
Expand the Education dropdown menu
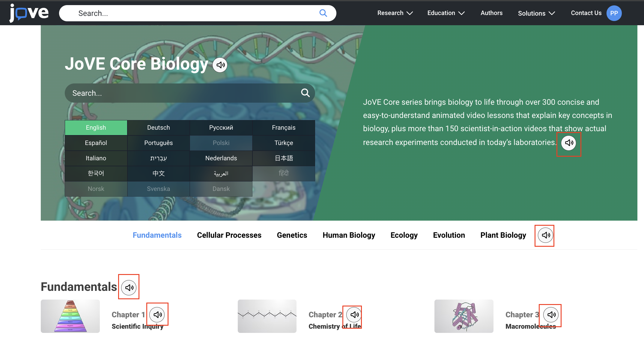pos(446,13)
